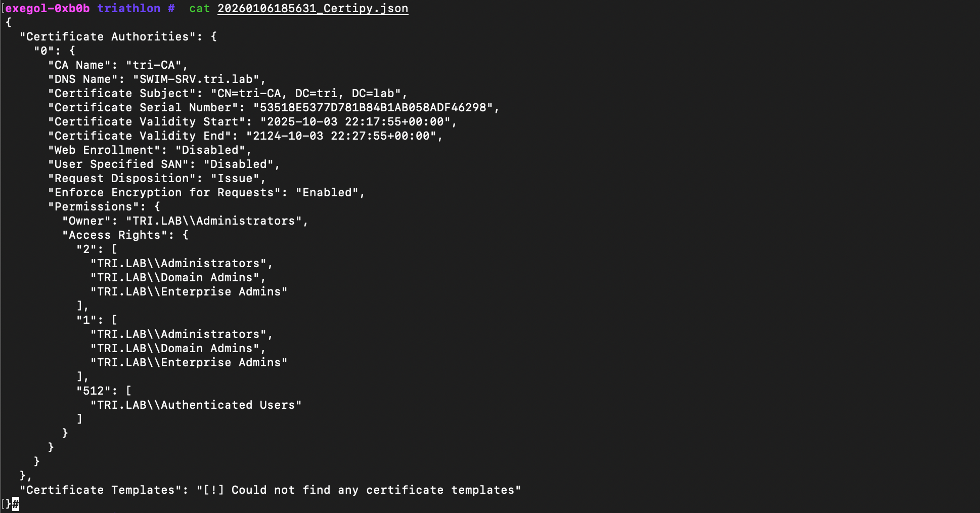Click the underlined 20260106185631_Certipy.json filename

click(x=313, y=9)
